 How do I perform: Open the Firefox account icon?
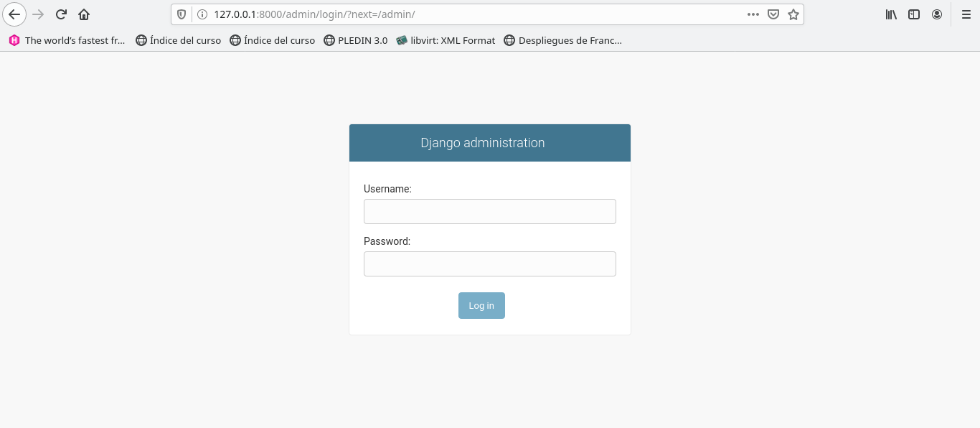tap(937, 14)
